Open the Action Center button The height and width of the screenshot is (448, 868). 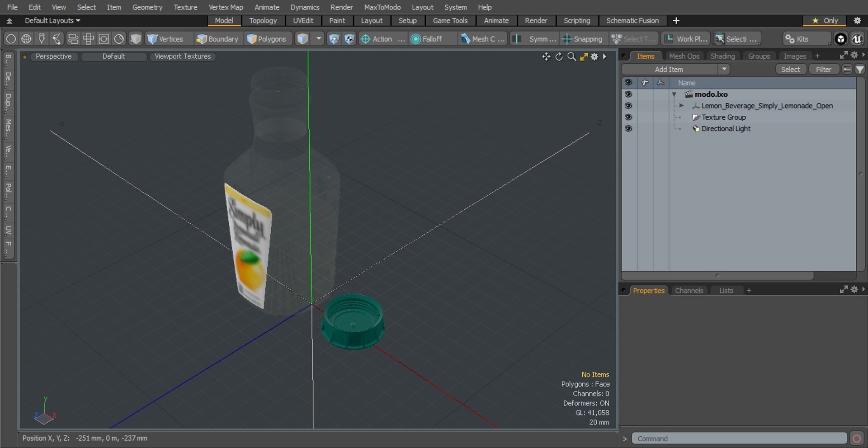382,39
